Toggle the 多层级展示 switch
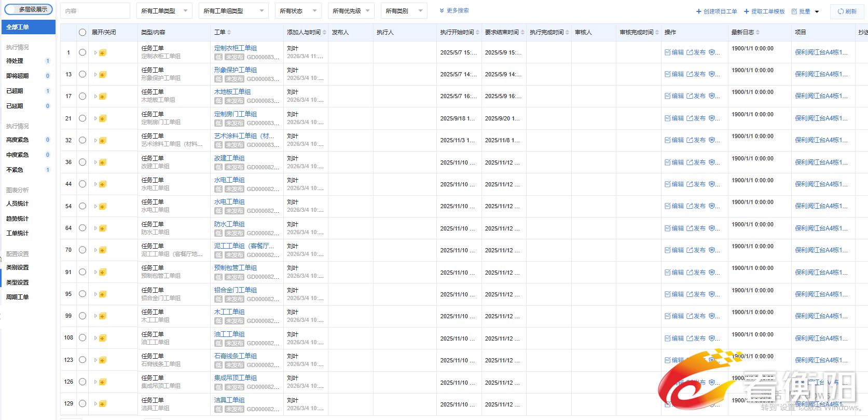 tap(29, 10)
